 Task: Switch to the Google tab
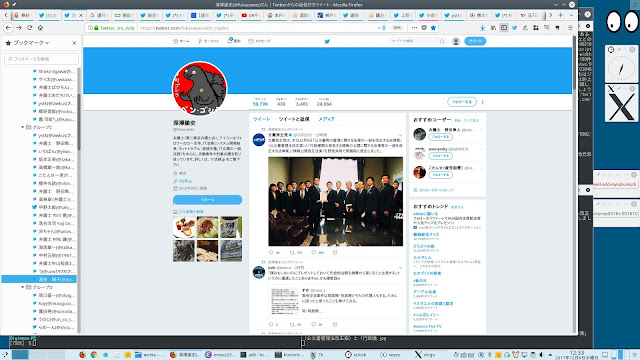click(99, 15)
